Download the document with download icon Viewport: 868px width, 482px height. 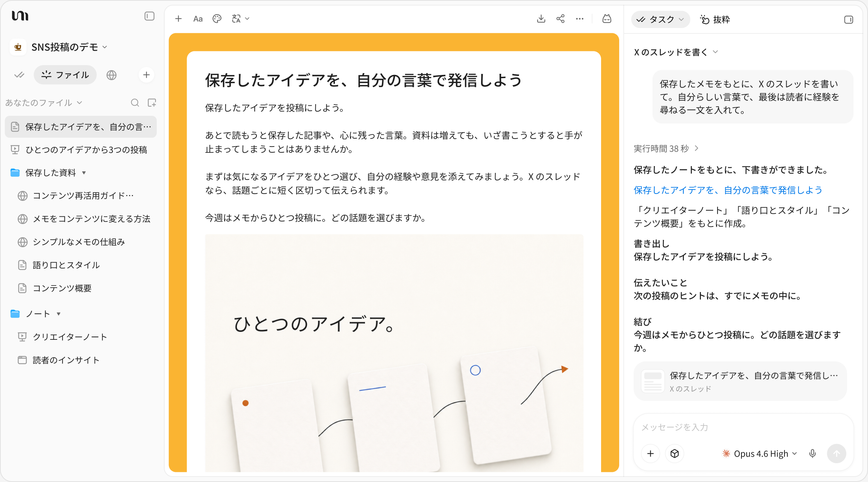(x=541, y=19)
